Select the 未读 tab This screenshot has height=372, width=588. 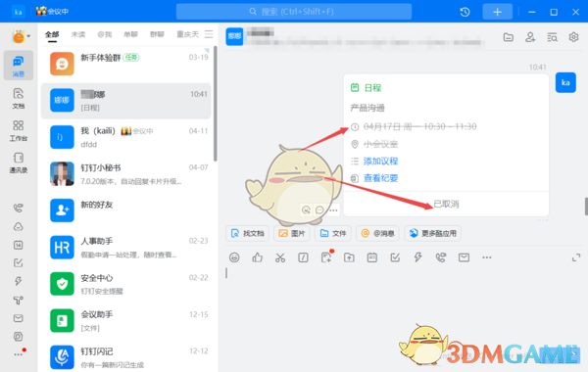[78, 34]
